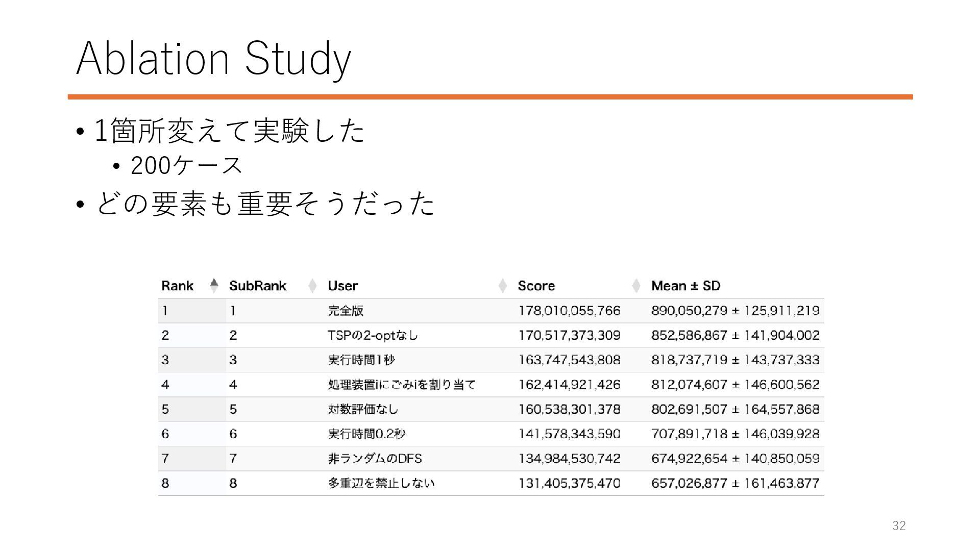Select score 162,414,921,426

coord(569,385)
